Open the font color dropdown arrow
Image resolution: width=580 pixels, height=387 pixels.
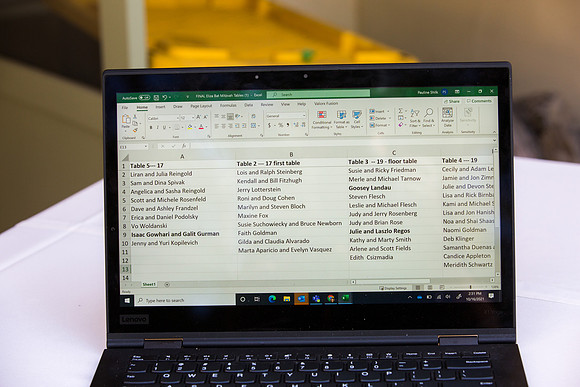point(206,127)
